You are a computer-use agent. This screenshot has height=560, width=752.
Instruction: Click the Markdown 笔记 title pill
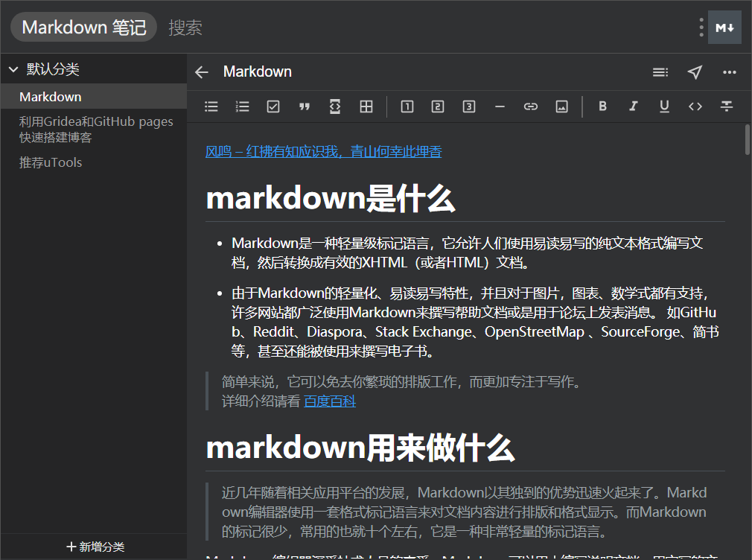point(84,27)
